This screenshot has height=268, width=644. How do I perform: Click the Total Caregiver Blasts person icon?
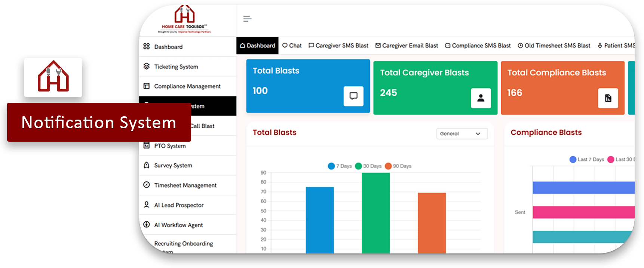point(481,98)
